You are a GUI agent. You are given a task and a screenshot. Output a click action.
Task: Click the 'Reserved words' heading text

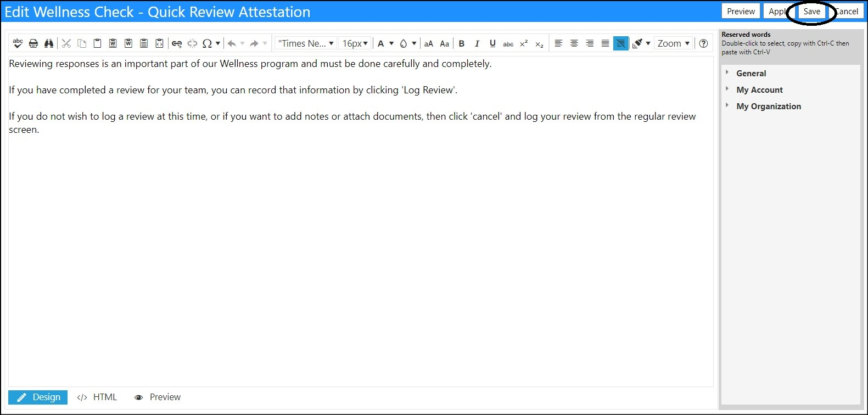pyautogui.click(x=746, y=35)
